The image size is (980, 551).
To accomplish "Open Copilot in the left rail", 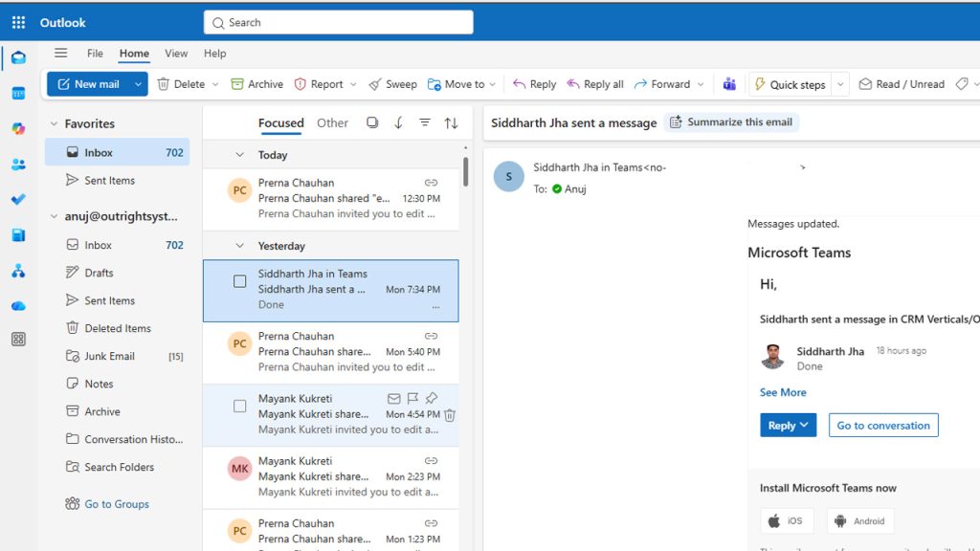I will click(x=19, y=129).
